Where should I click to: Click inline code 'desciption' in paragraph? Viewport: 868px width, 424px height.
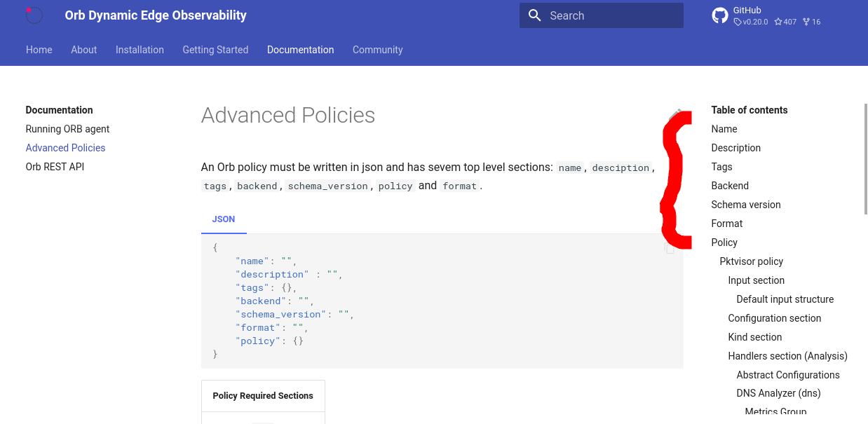621,168
